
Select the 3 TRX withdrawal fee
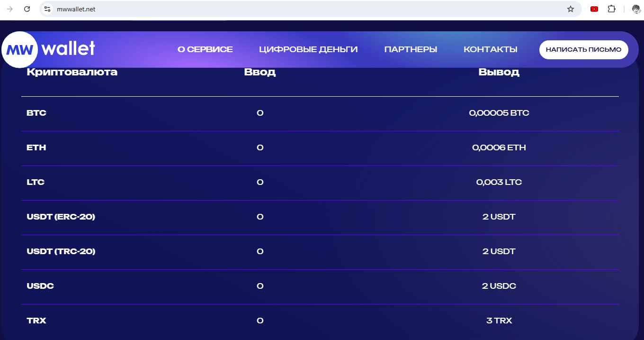499,321
